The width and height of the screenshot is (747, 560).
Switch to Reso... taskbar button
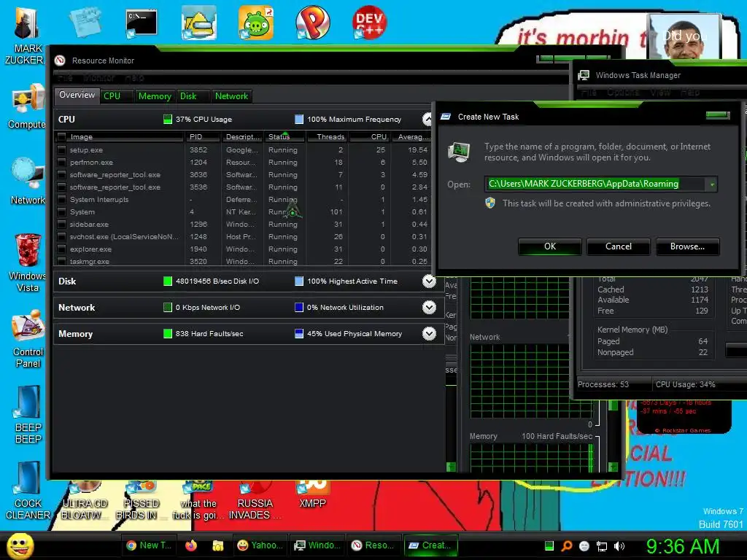[x=373, y=545]
